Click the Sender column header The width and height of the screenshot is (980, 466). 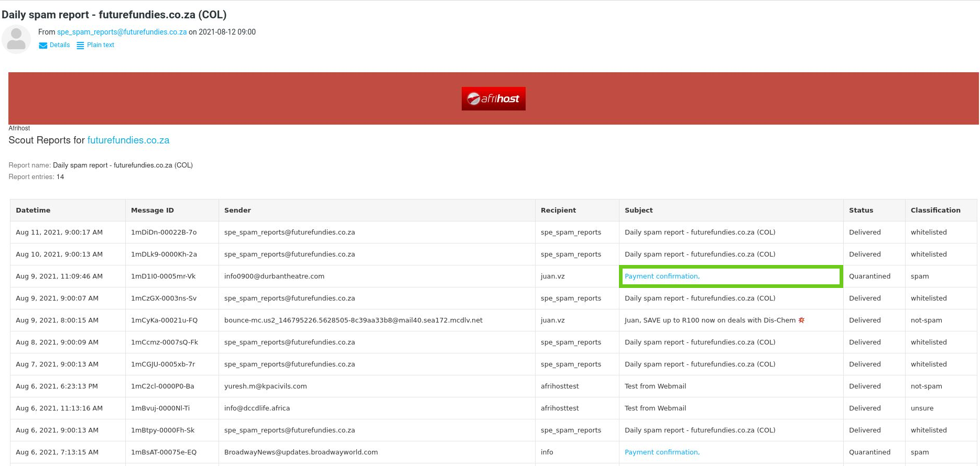(237, 210)
